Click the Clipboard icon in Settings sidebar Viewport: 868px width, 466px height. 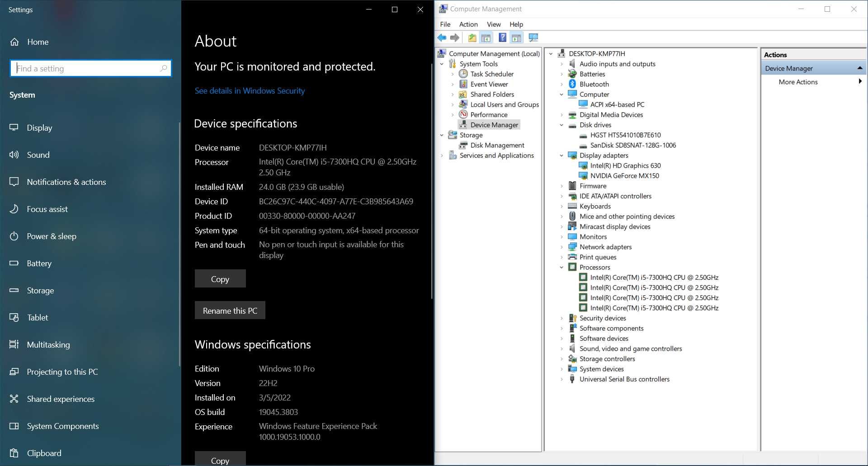tap(14, 453)
